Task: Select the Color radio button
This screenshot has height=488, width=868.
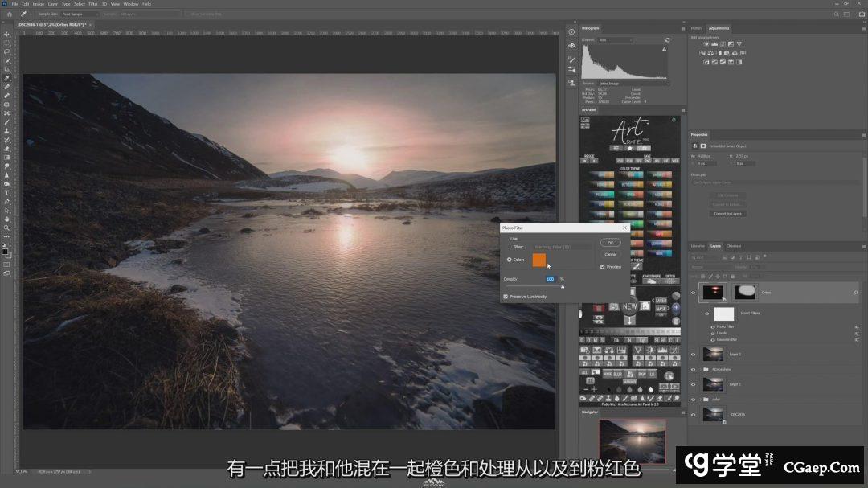Action: (x=510, y=260)
